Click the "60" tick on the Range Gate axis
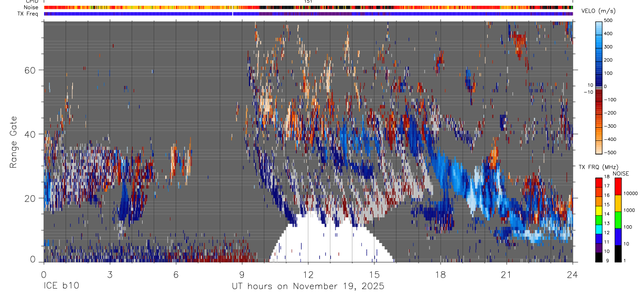Image resolution: width=644 pixels, height=297 pixels. pyautogui.click(x=30, y=70)
